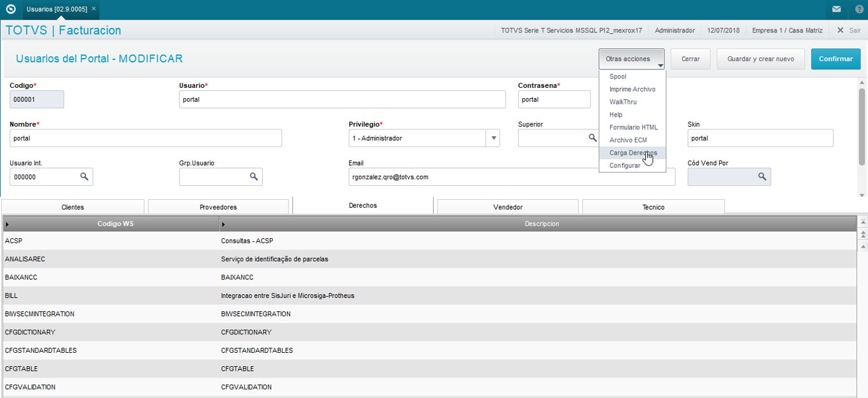Screen dimensions: 868x398
Task: Click 'Consultas - ACSP' description cell
Action: click(x=538, y=241)
